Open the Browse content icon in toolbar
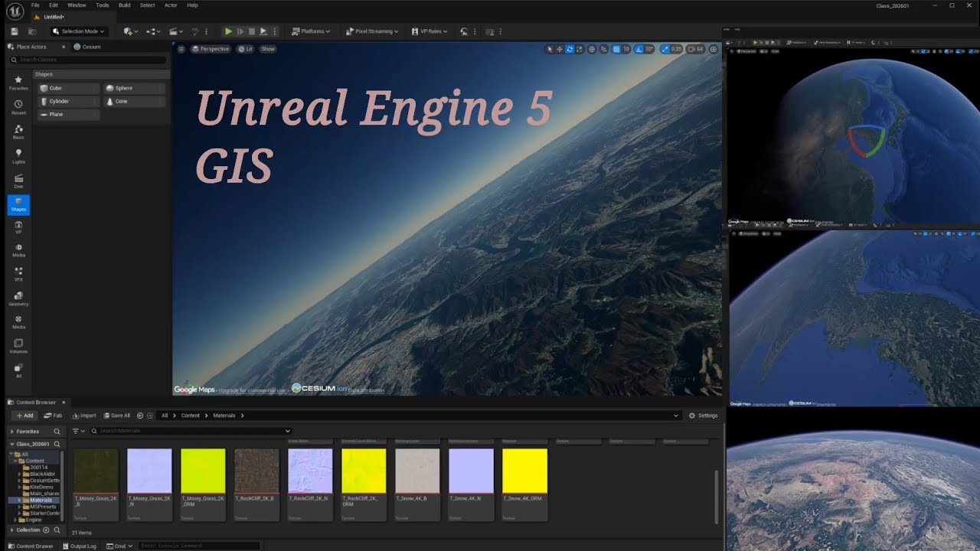Image resolution: width=980 pixels, height=551 pixels. tap(32, 31)
